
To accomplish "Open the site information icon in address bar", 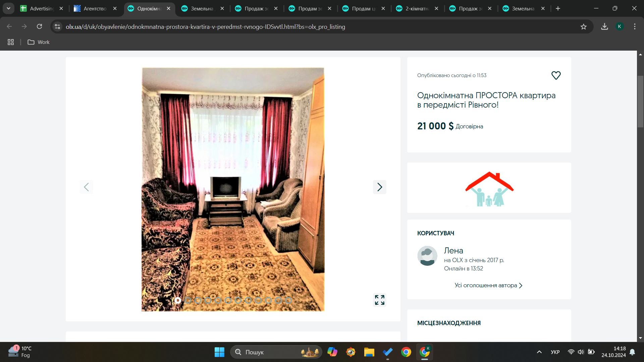I will click(57, 27).
